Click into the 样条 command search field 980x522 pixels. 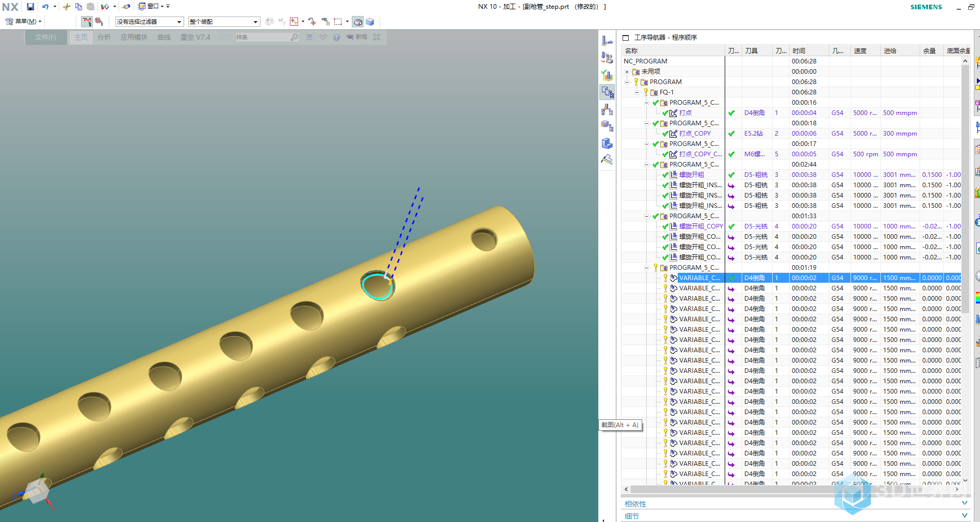click(x=262, y=37)
